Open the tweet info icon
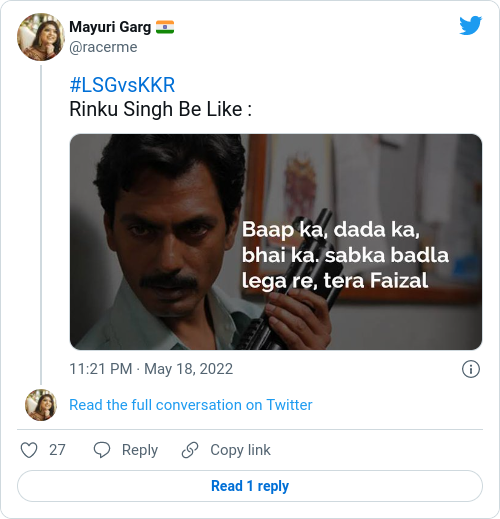The height and width of the screenshot is (519, 500). pyautogui.click(x=471, y=369)
